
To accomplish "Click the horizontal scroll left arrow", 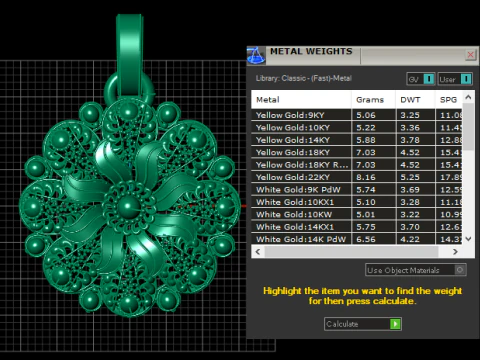I will pyautogui.click(x=258, y=252).
